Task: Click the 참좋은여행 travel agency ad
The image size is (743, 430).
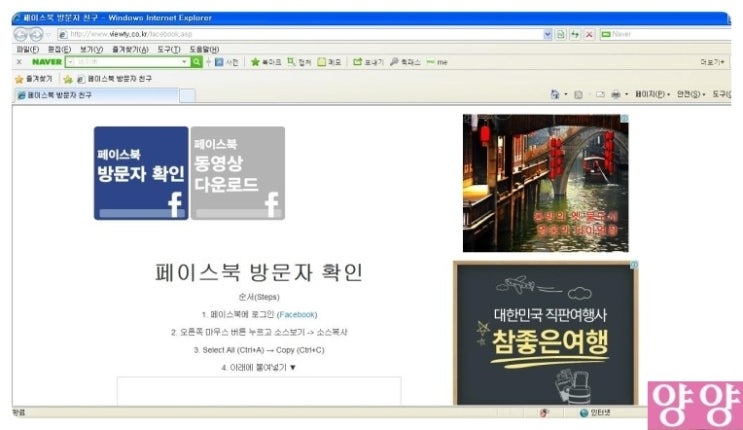Action: 545,333
